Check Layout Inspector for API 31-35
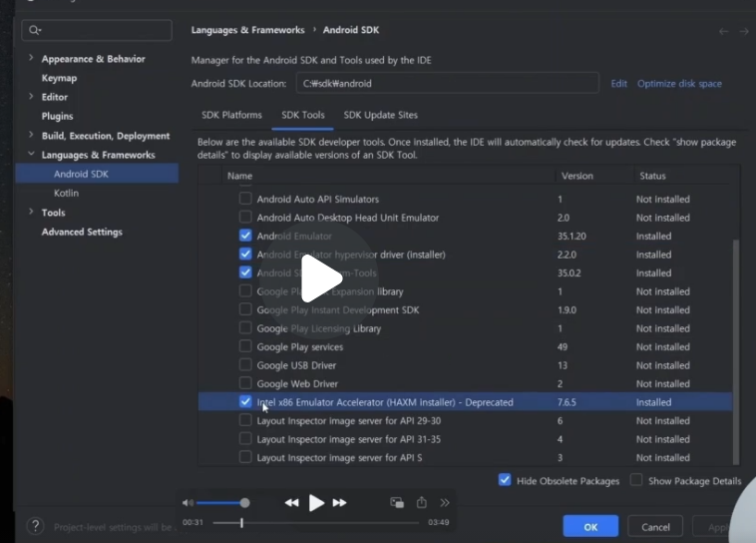Screen dimensions: 756x543 tap(245, 438)
